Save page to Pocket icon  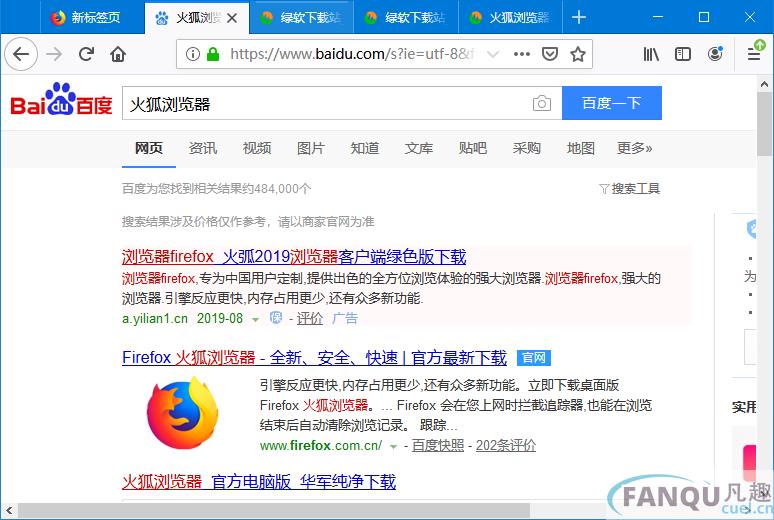click(549, 54)
